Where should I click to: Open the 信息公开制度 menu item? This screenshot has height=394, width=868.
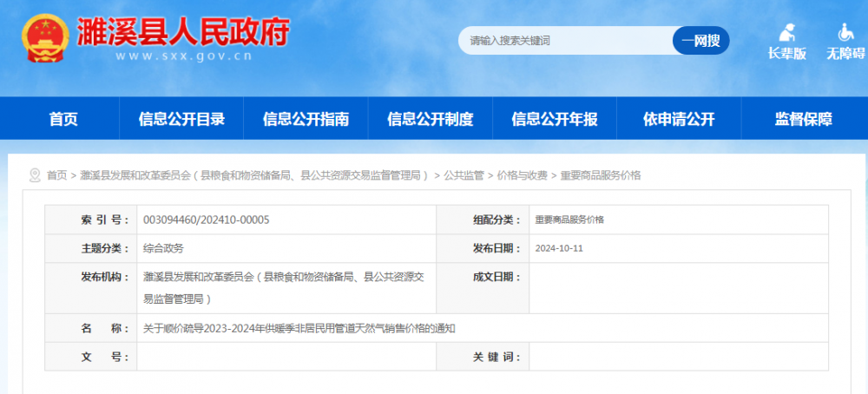(431, 118)
